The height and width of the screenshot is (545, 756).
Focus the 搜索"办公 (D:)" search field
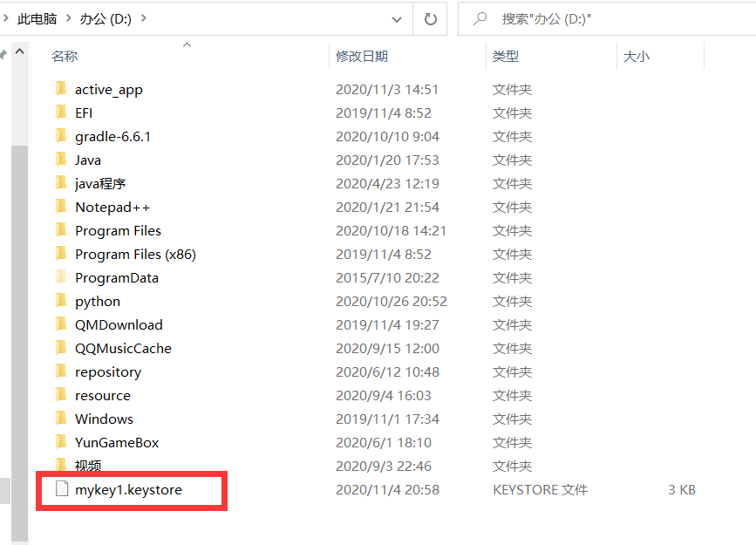tap(607, 19)
